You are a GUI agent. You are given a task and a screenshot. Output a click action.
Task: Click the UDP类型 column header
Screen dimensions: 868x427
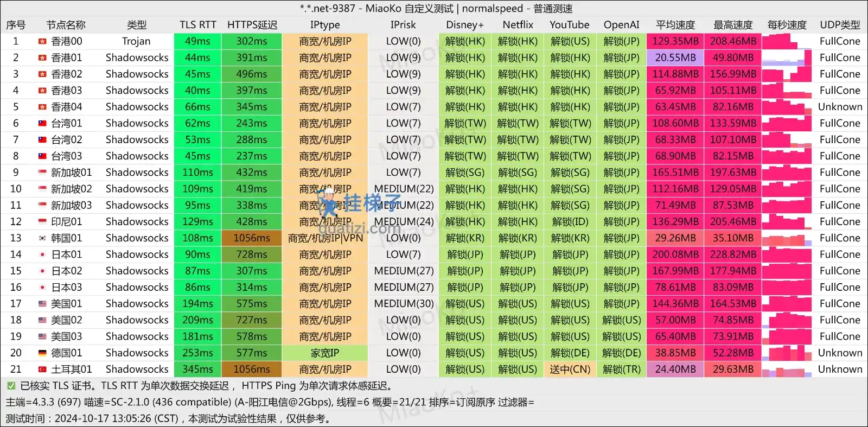click(840, 25)
